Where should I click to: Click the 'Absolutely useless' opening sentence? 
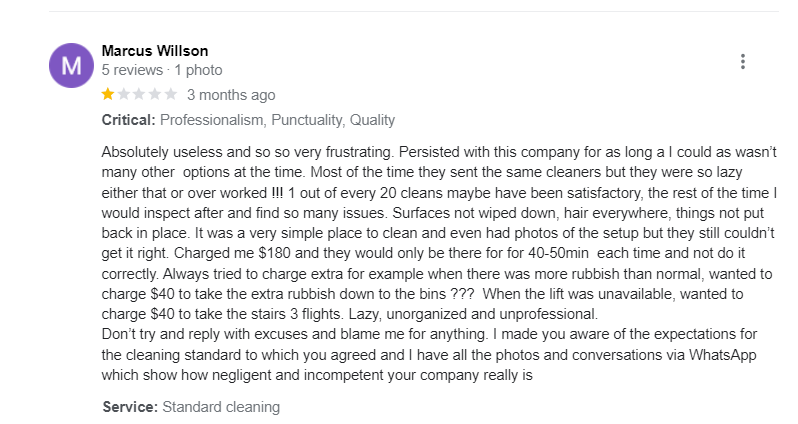pyautogui.click(x=248, y=152)
